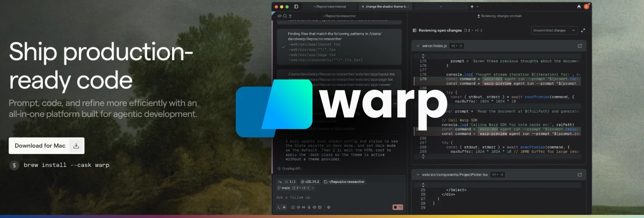Open the code view icon in pane header
Viewport: 644px width, 218px height.
coord(279,16)
